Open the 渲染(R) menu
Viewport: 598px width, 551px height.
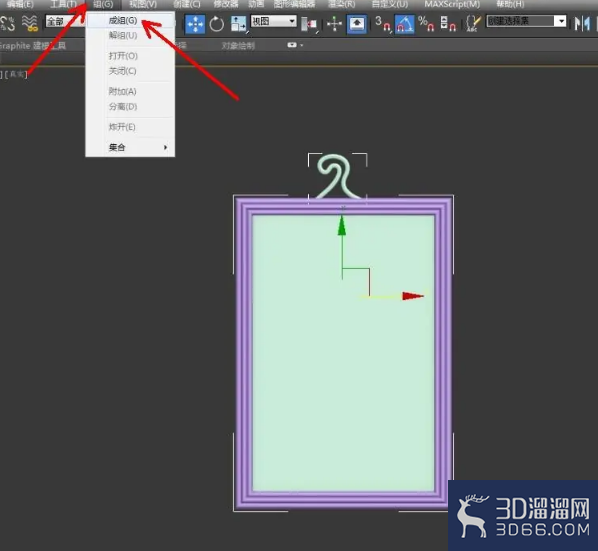tap(342, 4)
